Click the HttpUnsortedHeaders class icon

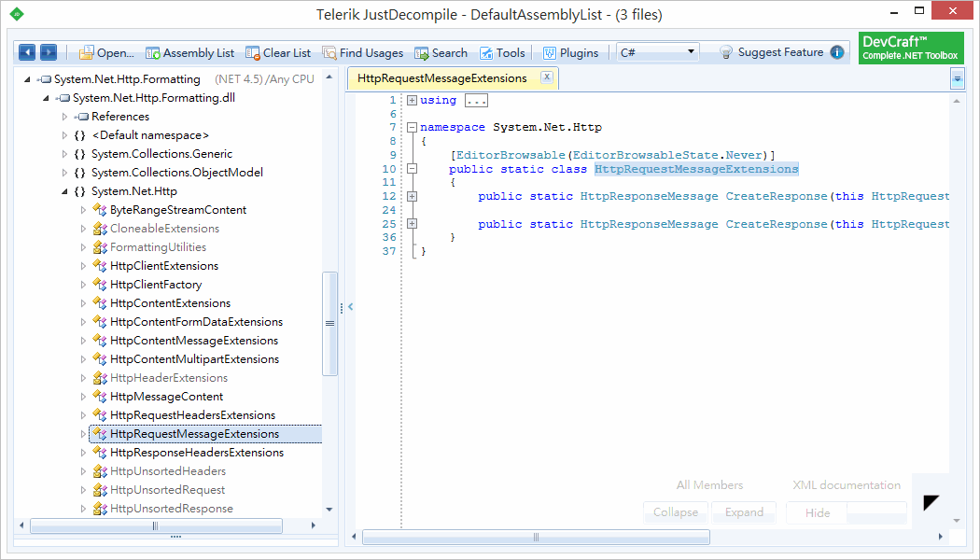[x=99, y=472]
